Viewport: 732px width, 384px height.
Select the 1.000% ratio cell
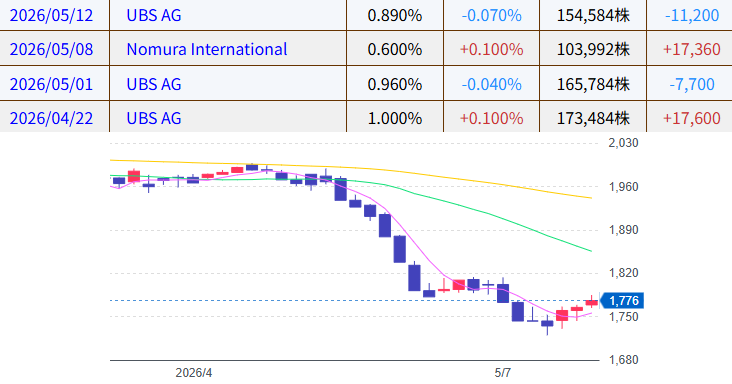coord(395,119)
